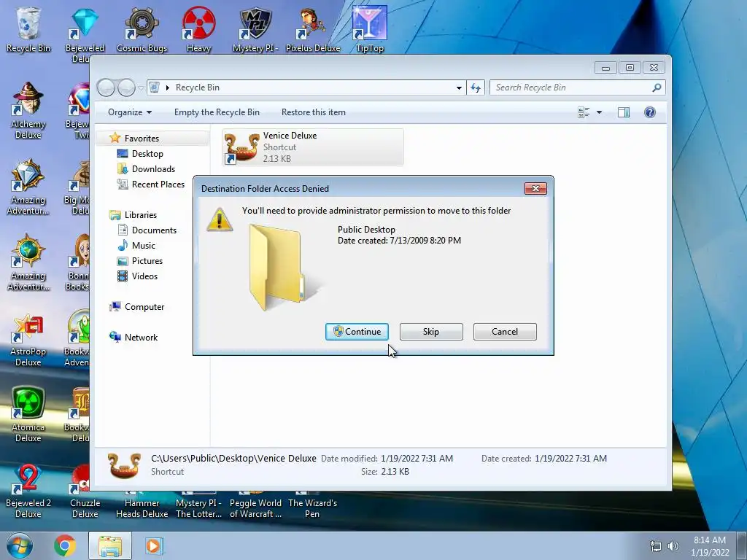Click Empty the Recycle Bin

point(217,112)
